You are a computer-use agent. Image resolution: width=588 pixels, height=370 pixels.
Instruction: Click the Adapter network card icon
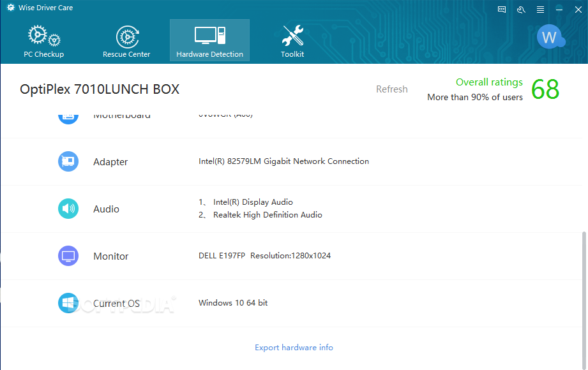(x=68, y=161)
